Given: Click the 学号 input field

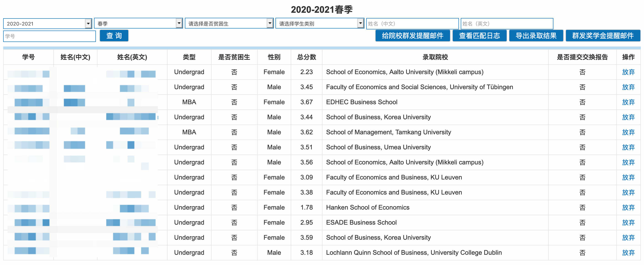Looking at the screenshot, I should click(49, 36).
